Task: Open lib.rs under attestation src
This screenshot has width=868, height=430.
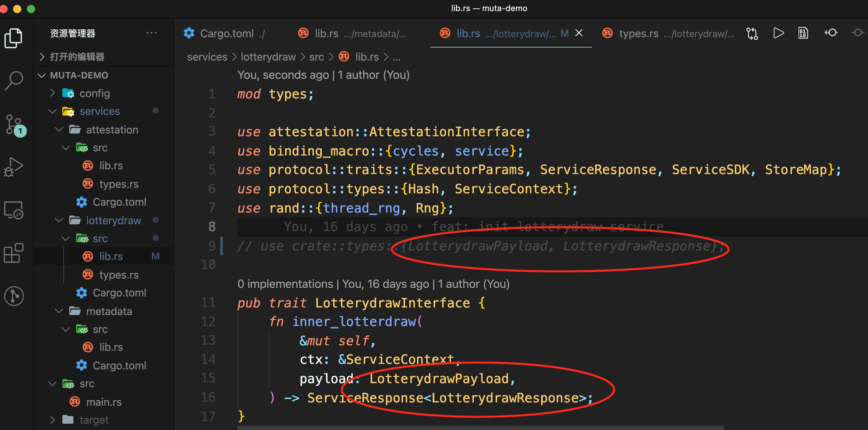Action: (x=111, y=166)
